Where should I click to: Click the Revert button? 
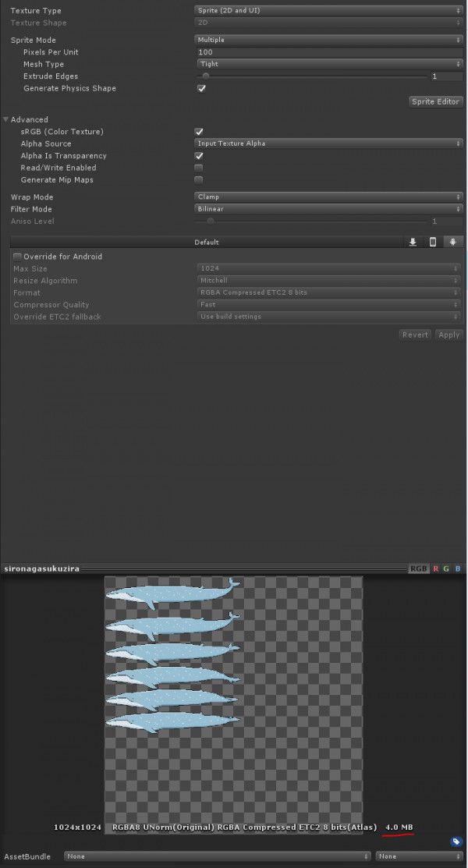[x=415, y=335]
